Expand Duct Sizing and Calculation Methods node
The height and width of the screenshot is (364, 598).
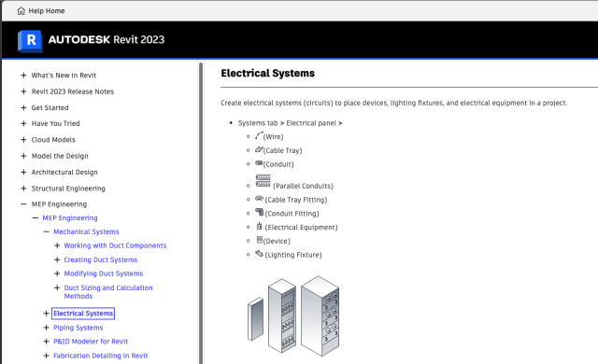click(x=57, y=287)
